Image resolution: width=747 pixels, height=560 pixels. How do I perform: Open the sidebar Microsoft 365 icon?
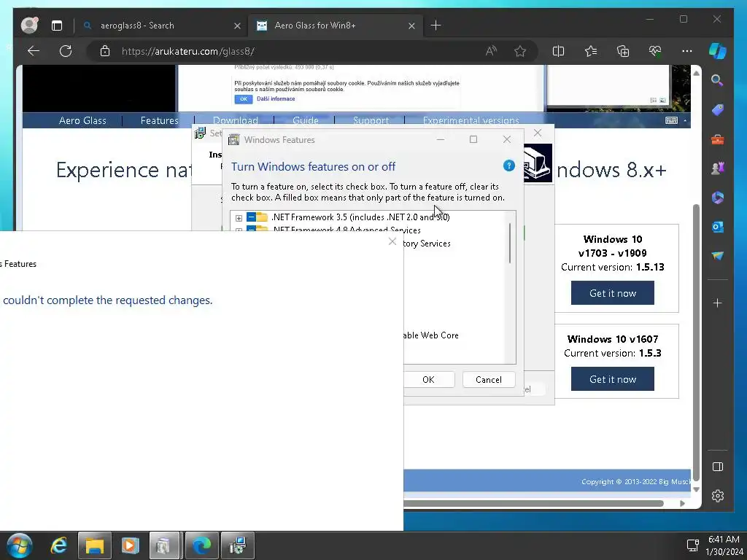tap(718, 198)
